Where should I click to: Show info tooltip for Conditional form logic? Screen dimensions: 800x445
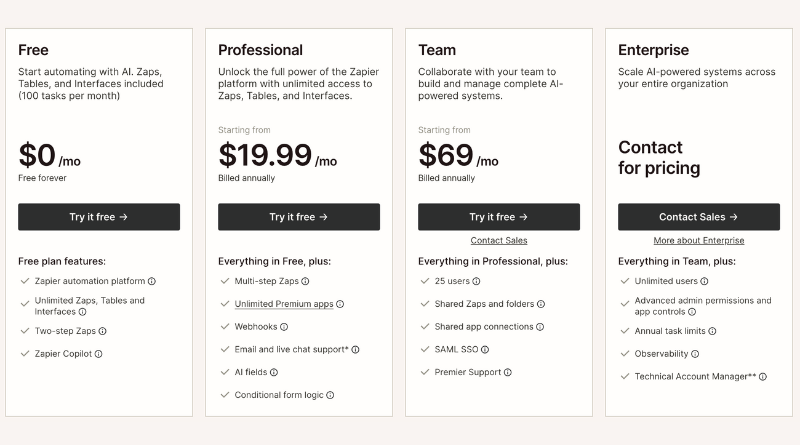pyautogui.click(x=330, y=395)
